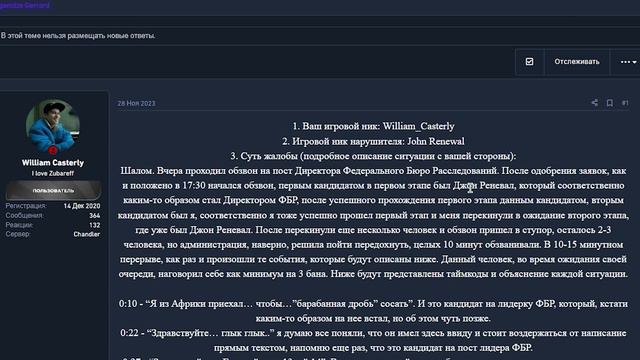Click server value Chandler
Viewport: 640px width, 360px height.
[87, 234]
